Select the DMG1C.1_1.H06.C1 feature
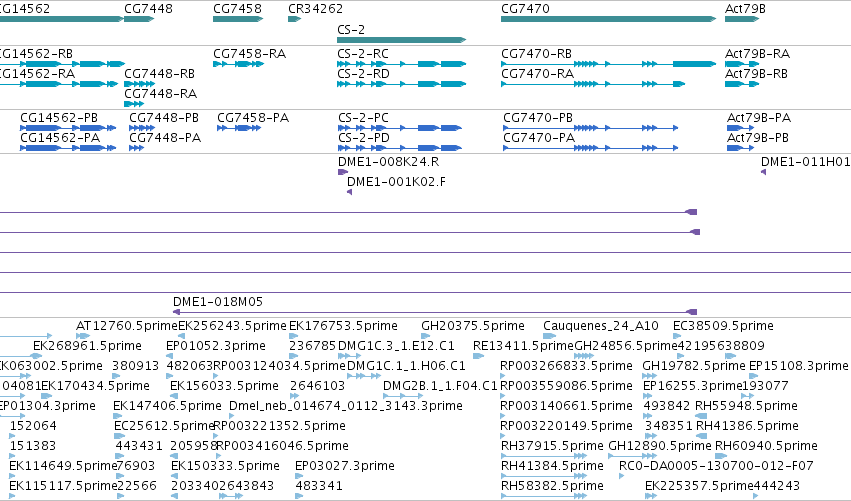Viewport: 851px width, 501px height. (364, 376)
